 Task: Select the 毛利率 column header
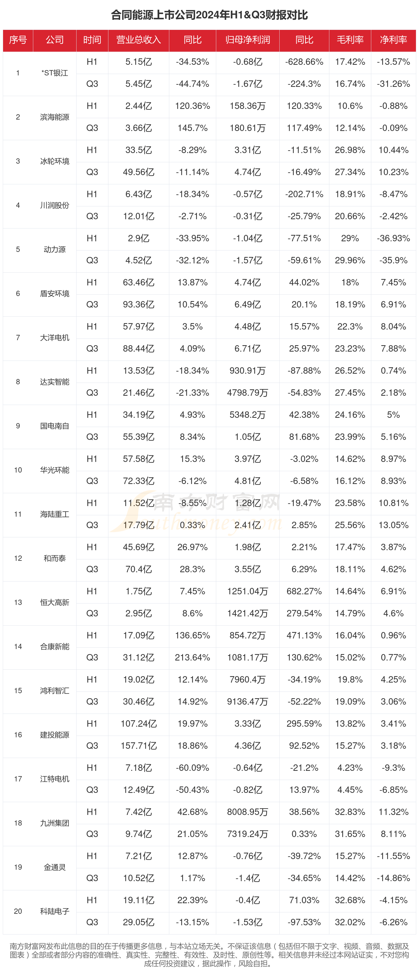pyautogui.click(x=350, y=40)
